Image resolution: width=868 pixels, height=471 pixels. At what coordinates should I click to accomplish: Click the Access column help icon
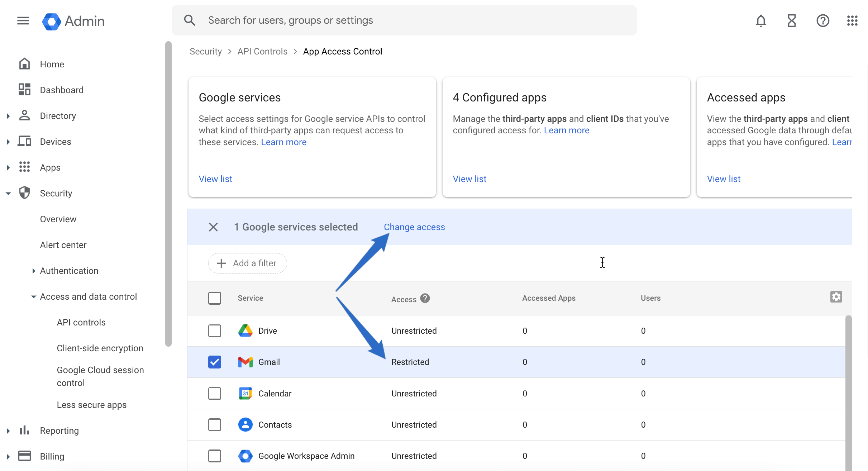(425, 298)
